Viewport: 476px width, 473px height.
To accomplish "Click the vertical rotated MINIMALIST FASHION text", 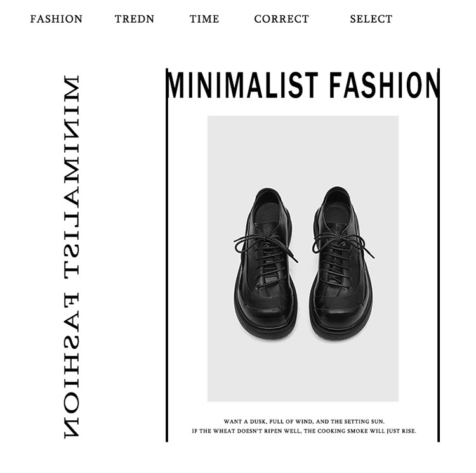I will [x=72, y=257].
